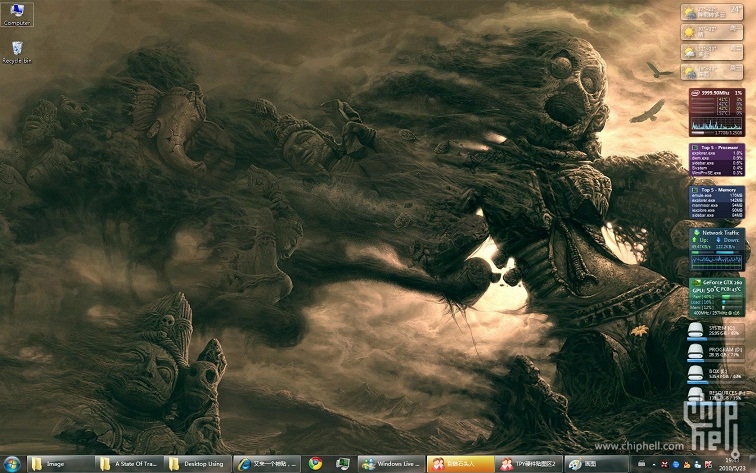Open the Internet Explorer taskbar window
Screen dimensions: 756x473
tap(267, 464)
